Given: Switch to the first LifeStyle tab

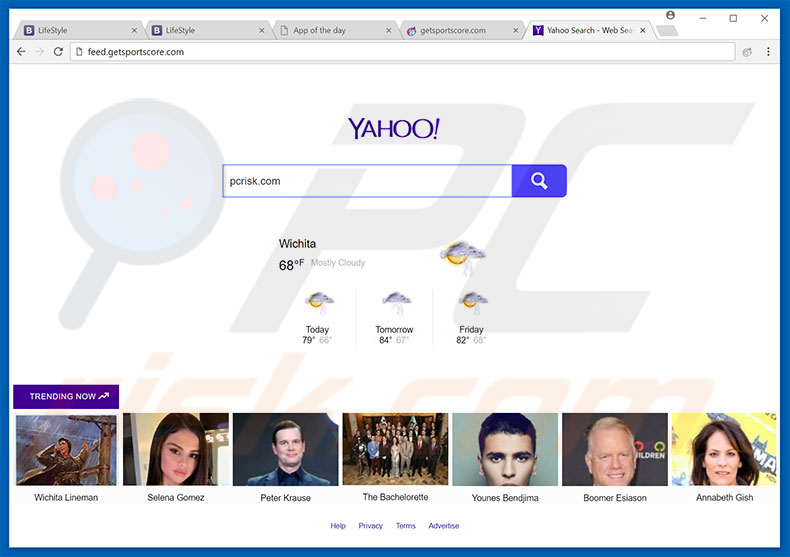Looking at the screenshot, I should (81, 30).
